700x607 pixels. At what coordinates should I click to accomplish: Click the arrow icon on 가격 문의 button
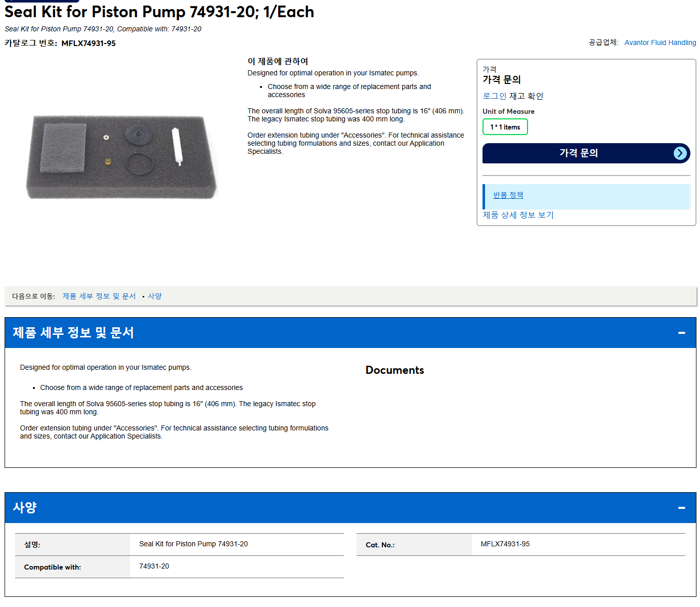680,153
